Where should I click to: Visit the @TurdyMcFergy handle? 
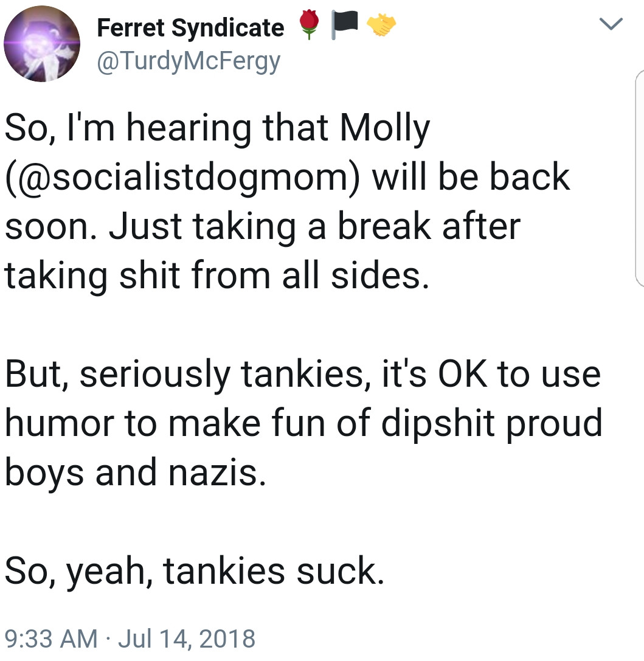click(189, 61)
